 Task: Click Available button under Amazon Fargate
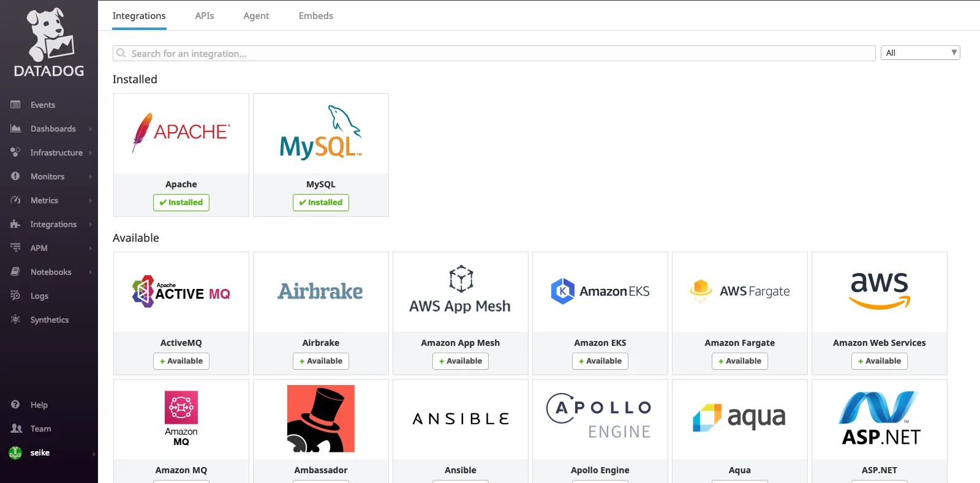click(x=740, y=361)
